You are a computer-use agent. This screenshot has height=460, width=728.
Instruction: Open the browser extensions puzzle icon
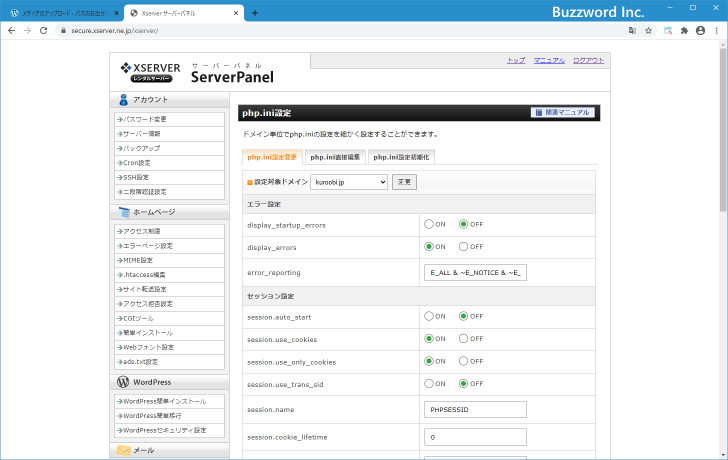pyautogui.click(x=684, y=31)
